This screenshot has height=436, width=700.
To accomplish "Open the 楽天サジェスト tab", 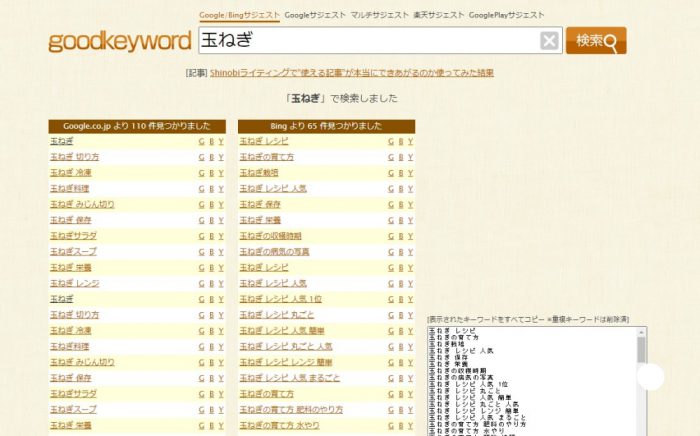I will click(x=439, y=15).
